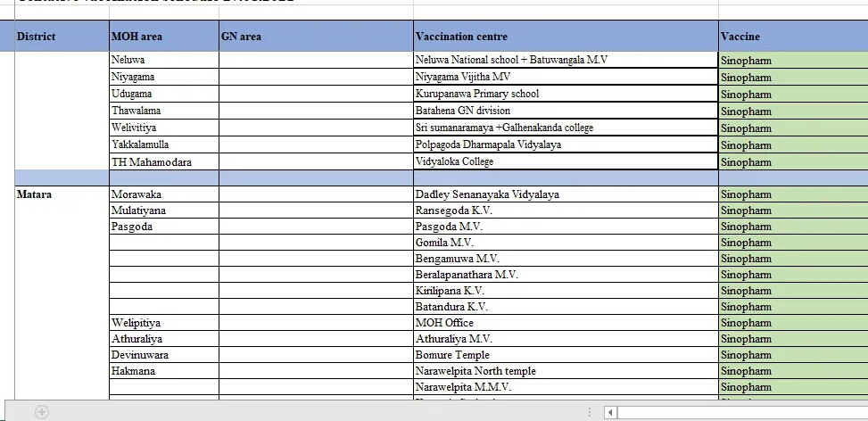Select the Polpagoda Dharmapala Vidyalaya cell

pyautogui.click(x=566, y=144)
